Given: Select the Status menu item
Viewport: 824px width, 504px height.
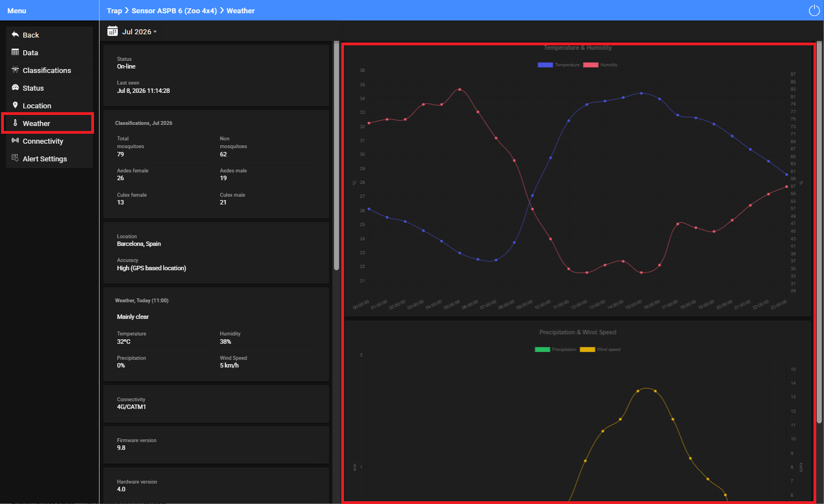Looking at the screenshot, I should (x=49, y=88).
